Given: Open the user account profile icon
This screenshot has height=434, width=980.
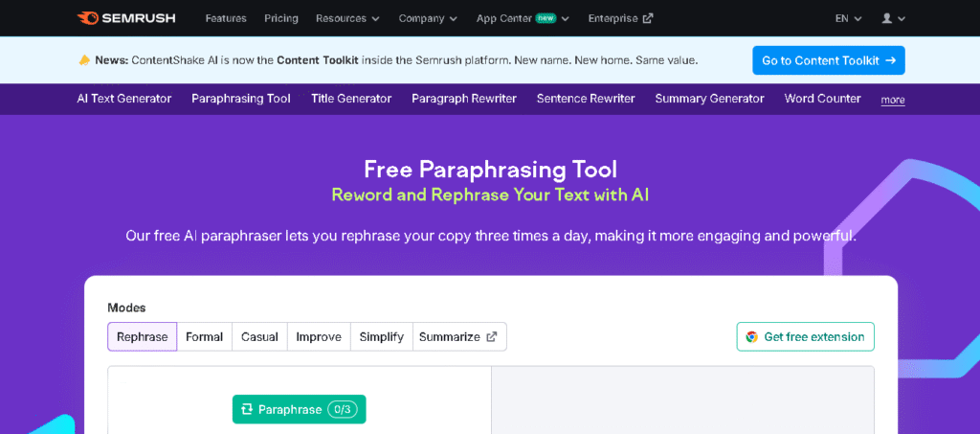Looking at the screenshot, I should (887, 18).
